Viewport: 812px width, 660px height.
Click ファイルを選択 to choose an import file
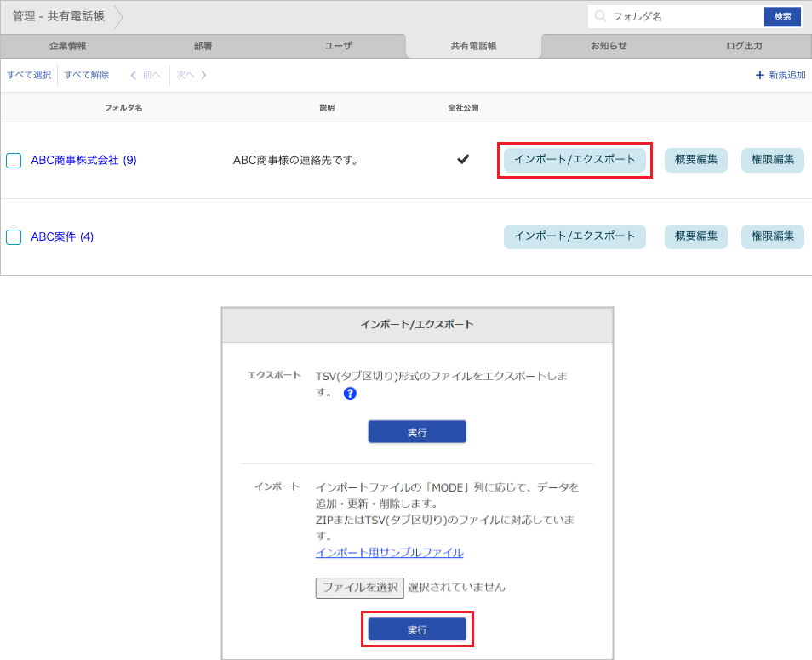[359, 588]
